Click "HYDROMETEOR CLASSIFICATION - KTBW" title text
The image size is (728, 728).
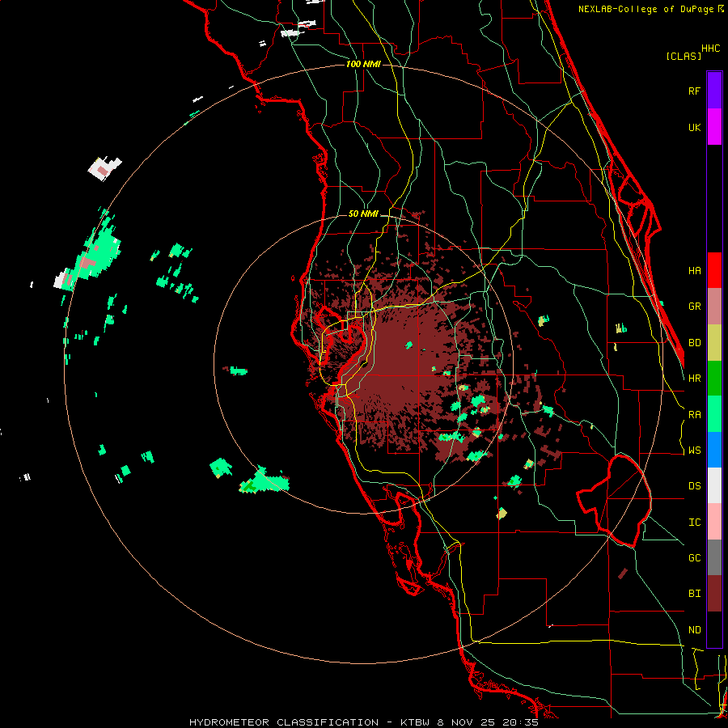click(308, 722)
